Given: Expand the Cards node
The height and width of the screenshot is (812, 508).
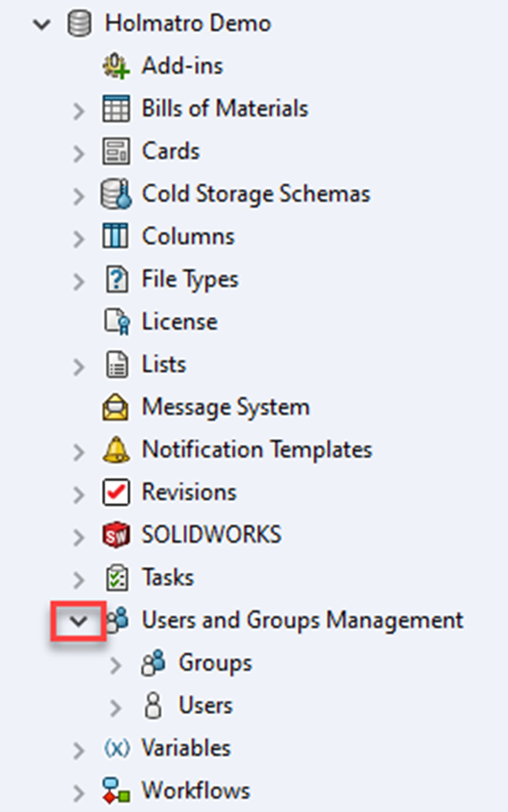Looking at the screenshot, I should click(x=79, y=151).
